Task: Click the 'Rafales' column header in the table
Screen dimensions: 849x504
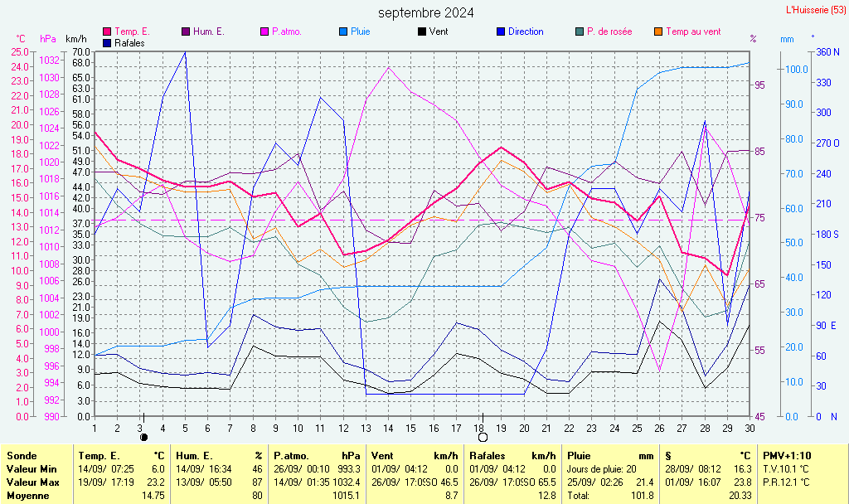Action: (488, 456)
